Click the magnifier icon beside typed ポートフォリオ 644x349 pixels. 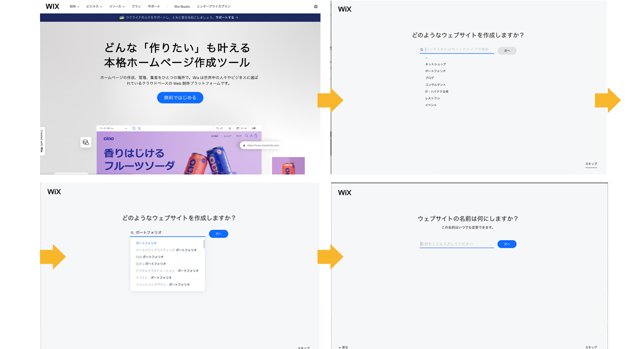pos(132,232)
